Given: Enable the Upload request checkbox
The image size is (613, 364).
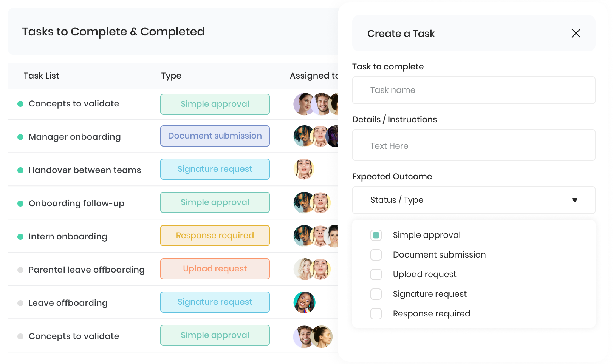Looking at the screenshot, I should click(376, 275).
